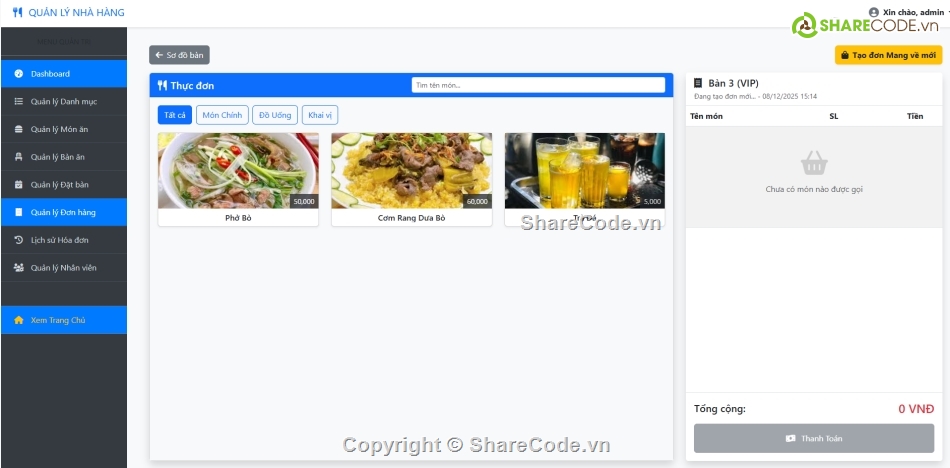Viewport: 950px width, 468px height.
Task: Click the Tiền column header
Action: coord(915,116)
